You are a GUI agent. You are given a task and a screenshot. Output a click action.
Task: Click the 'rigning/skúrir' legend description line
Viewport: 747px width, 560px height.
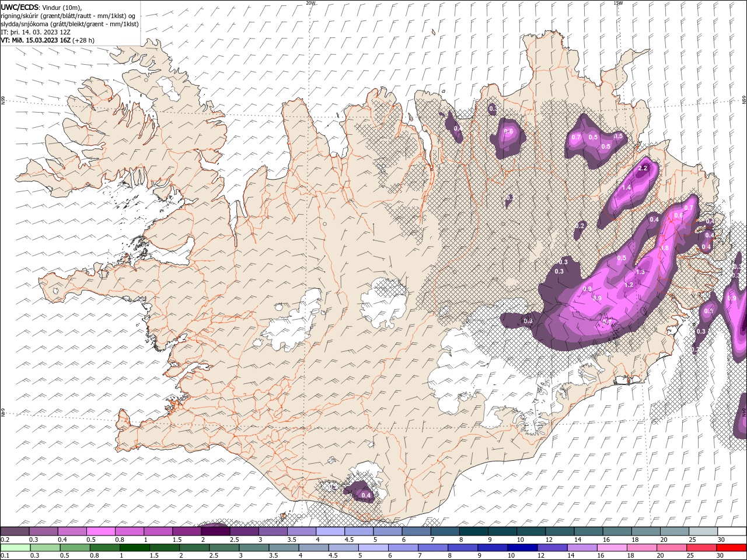[68, 16]
